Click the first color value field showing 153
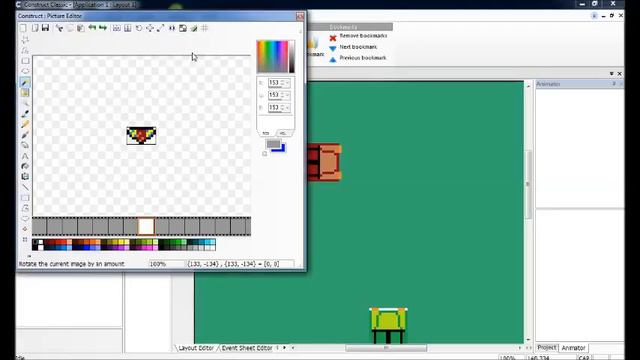The height and width of the screenshot is (360, 640). pyautogui.click(x=275, y=83)
